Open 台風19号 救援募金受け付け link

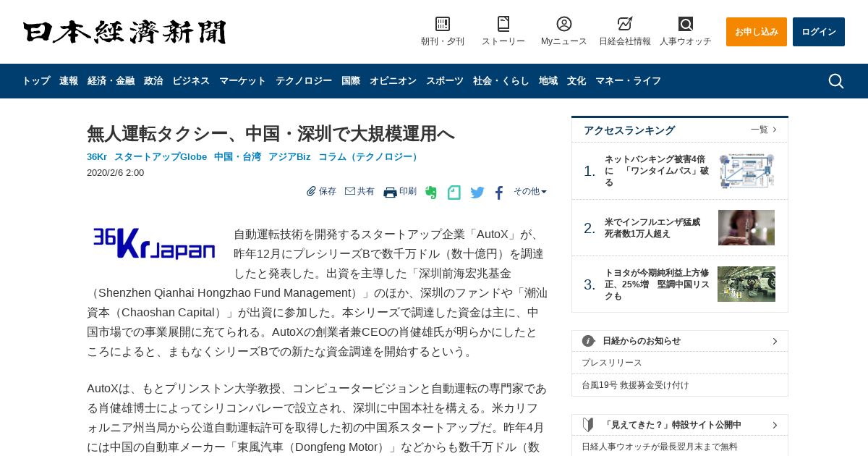[636, 385]
